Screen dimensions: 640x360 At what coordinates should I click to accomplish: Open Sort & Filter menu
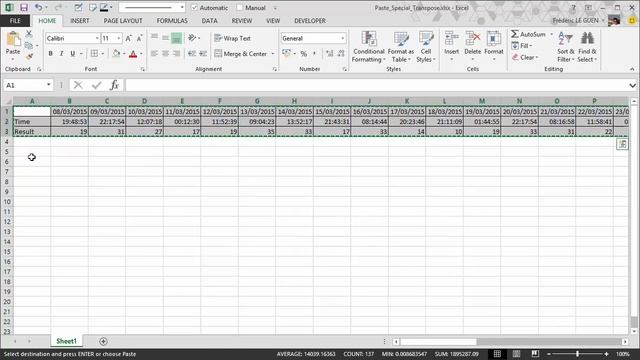[566, 47]
